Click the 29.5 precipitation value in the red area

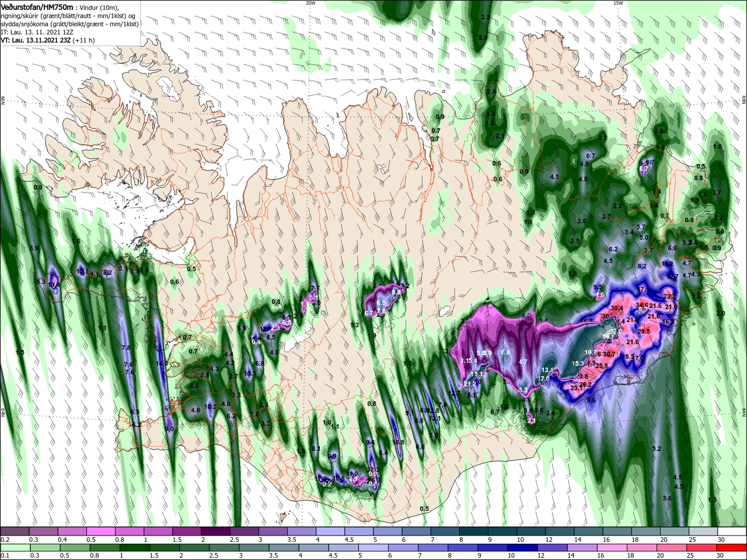coord(644,331)
